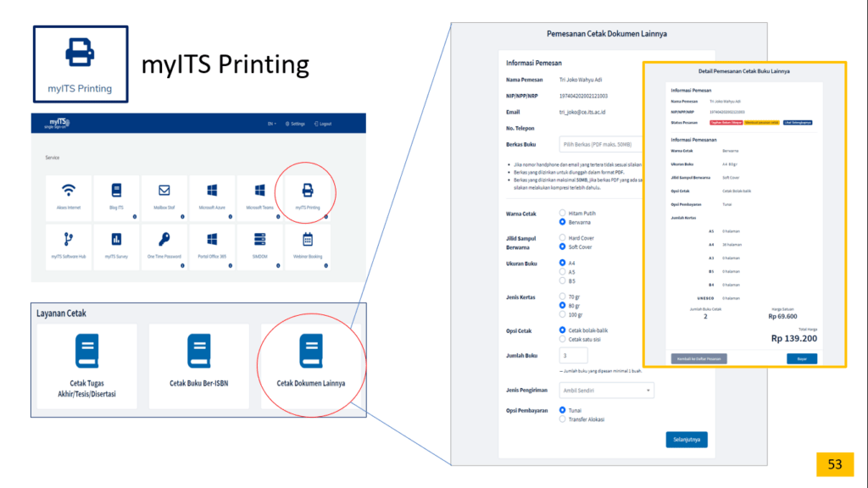Click the Kembali ke Daftar Pesanan button
868x488 pixels.
pos(698,358)
